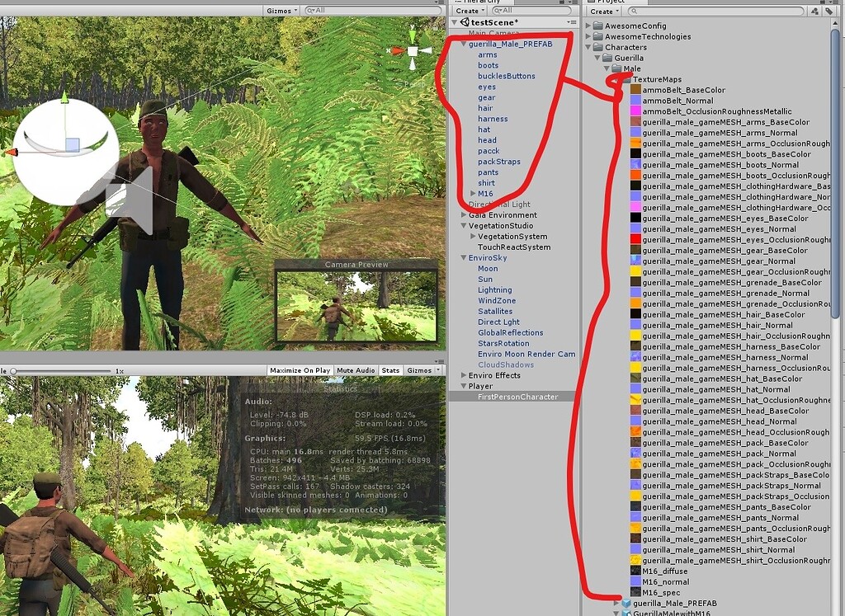
Task: Toggle Maximize On Play
Action: coord(299,369)
